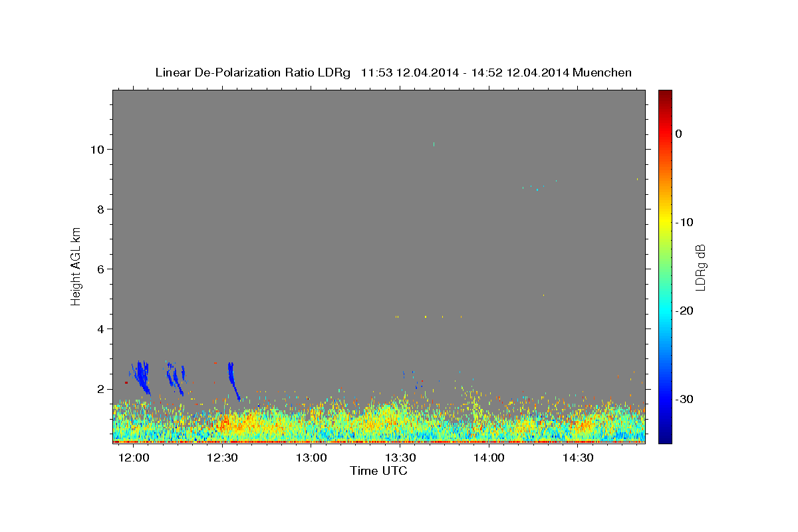This screenshot has width=798, height=532.
Task: Click the "13:30" time tick label
Action: tap(400, 458)
